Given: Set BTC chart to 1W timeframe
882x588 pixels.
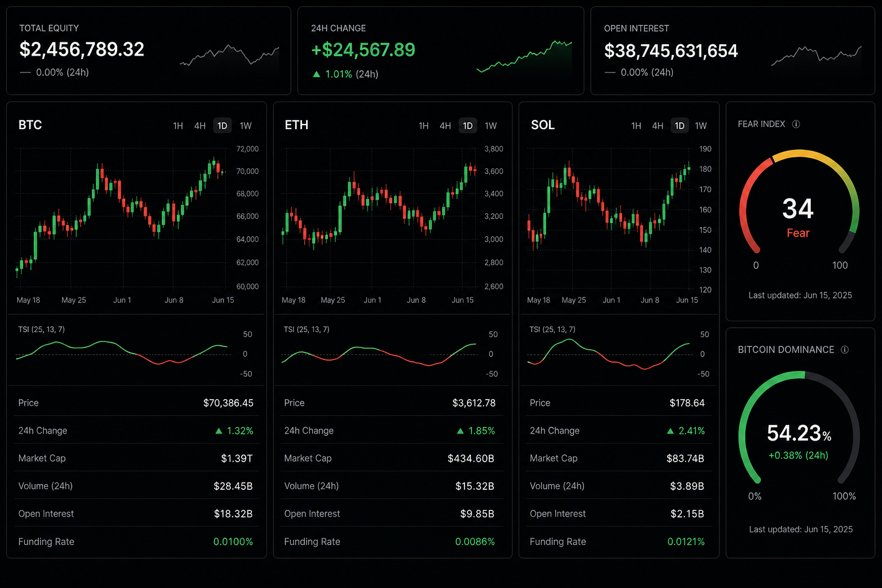Looking at the screenshot, I should coord(246,126).
